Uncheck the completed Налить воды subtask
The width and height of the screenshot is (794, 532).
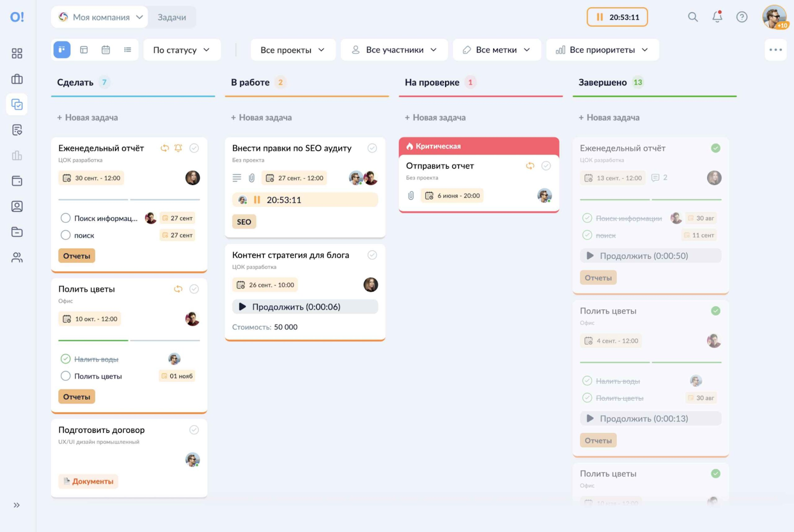[66, 359]
